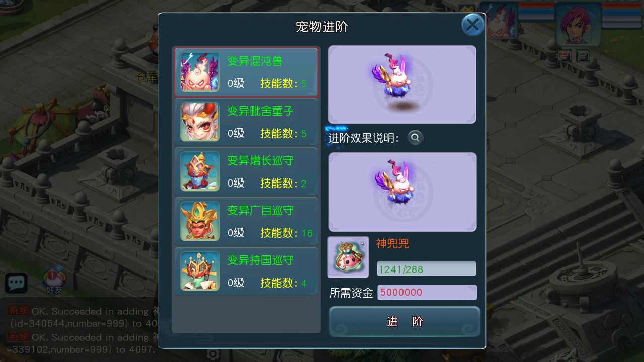Image resolution: width=644 pixels, height=362 pixels.
Task: Close the 宠物进阶 dialog
Action: pos(472,25)
